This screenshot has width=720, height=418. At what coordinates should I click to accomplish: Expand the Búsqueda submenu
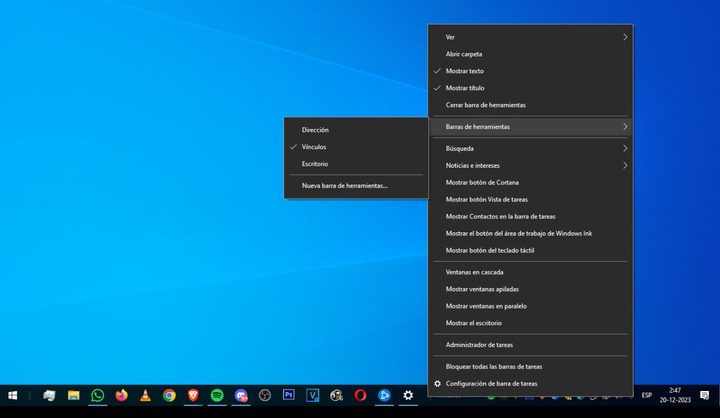[x=530, y=148]
